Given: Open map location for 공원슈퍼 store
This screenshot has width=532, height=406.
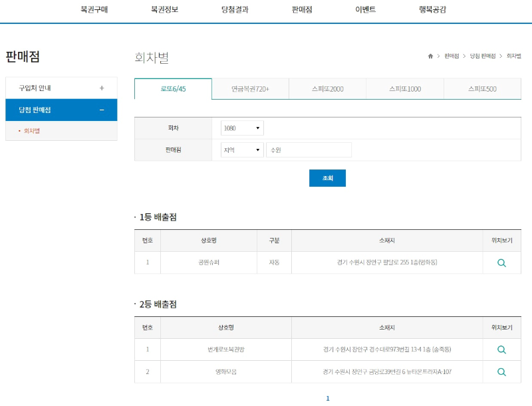Looking at the screenshot, I should coord(501,262).
